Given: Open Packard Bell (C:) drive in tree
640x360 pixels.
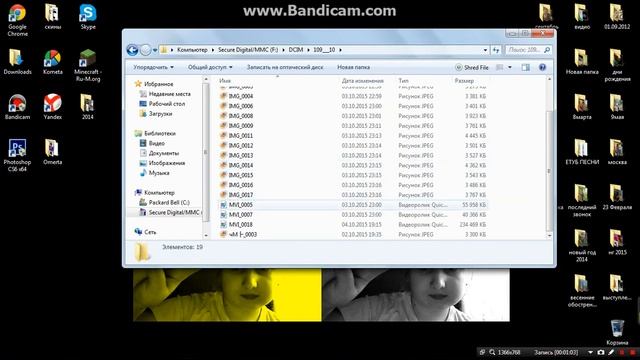Looking at the screenshot, I should 165,202.
